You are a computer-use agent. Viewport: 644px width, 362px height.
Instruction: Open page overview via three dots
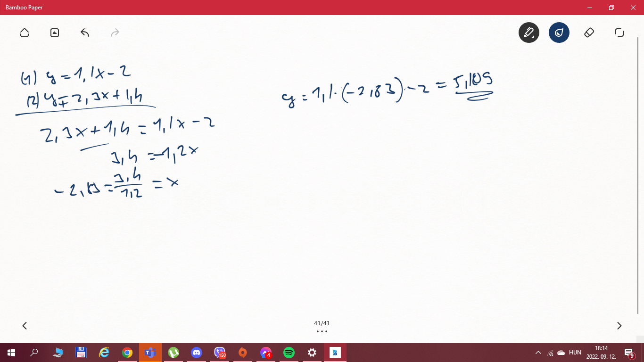pos(322,331)
